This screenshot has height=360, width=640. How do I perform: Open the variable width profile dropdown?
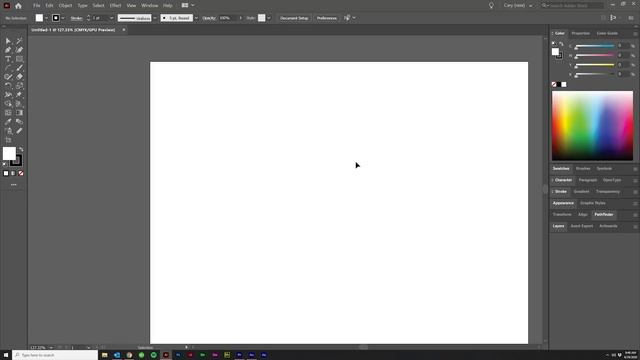click(x=155, y=18)
